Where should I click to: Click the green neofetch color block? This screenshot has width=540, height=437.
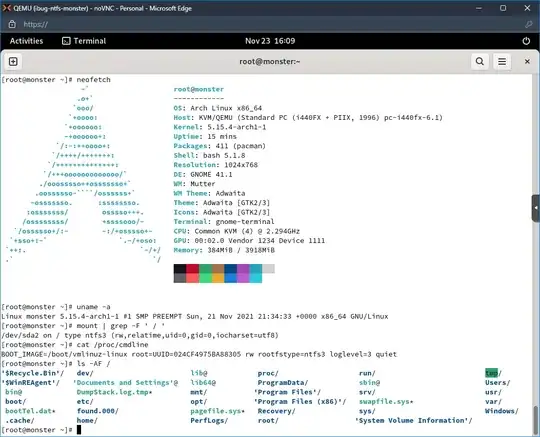205,269
